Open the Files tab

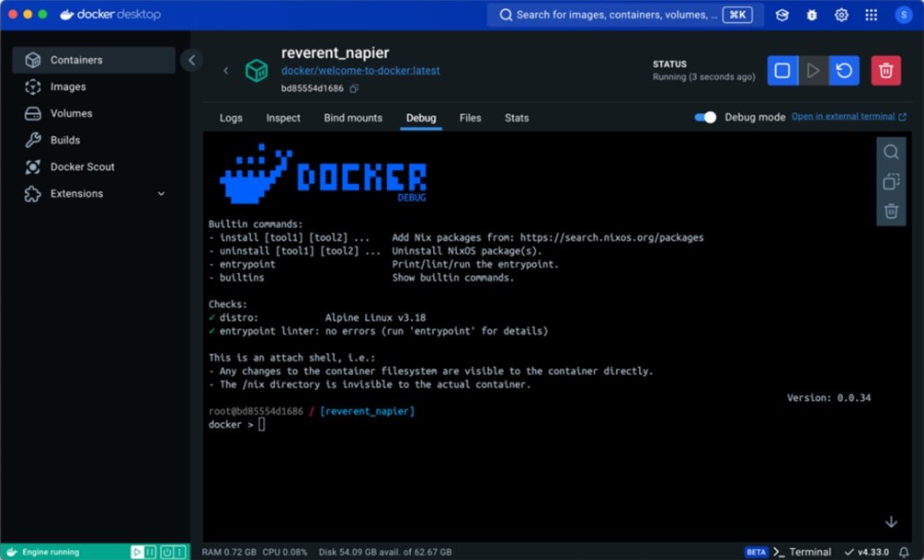click(470, 118)
